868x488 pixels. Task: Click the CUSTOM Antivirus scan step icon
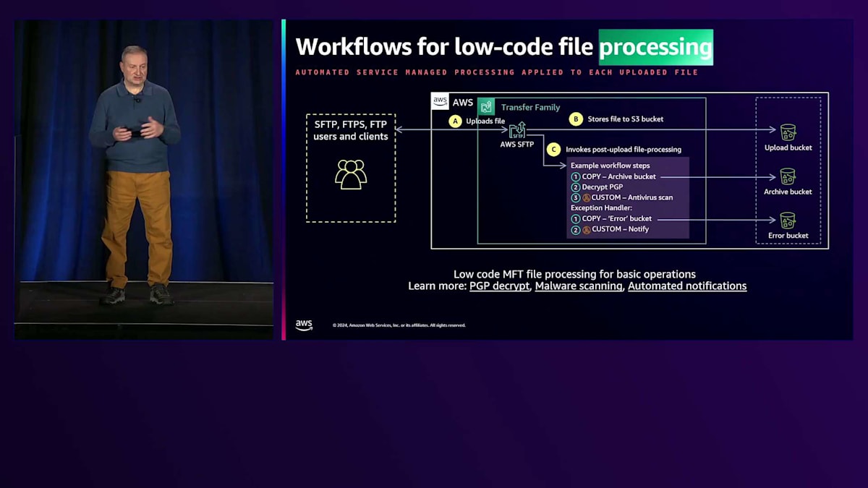(x=586, y=197)
